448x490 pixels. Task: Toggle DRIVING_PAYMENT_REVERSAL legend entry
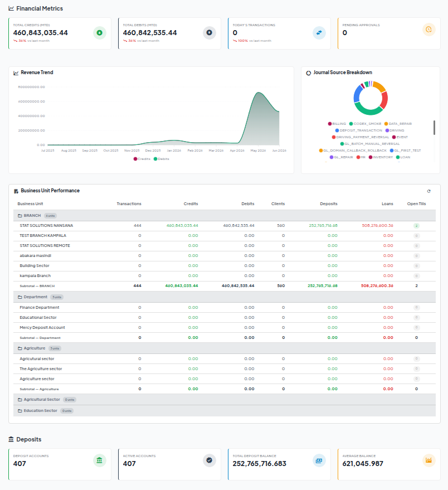click(361, 137)
